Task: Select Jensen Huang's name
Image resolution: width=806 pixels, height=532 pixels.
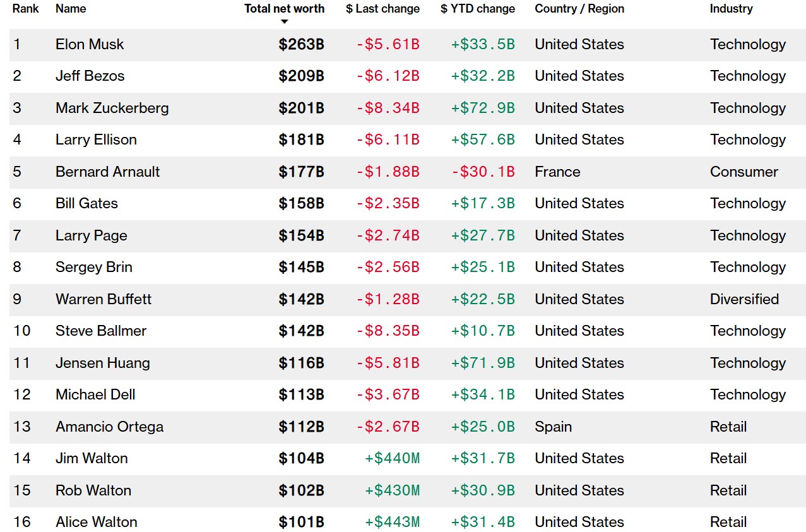Action: coord(102,363)
